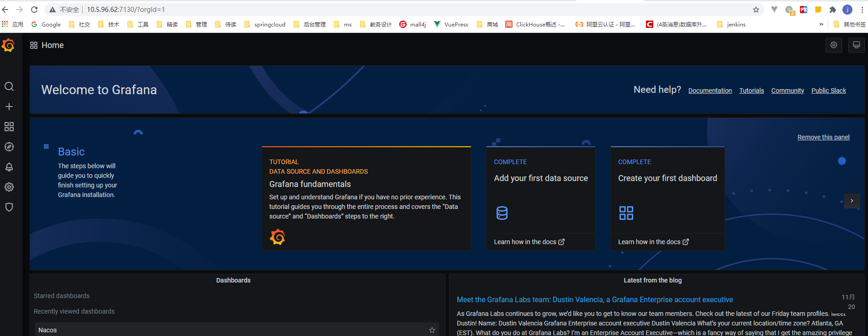Open the Chrome extensions puzzle icon
The image size is (868, 336).
(x=833, y=10)
